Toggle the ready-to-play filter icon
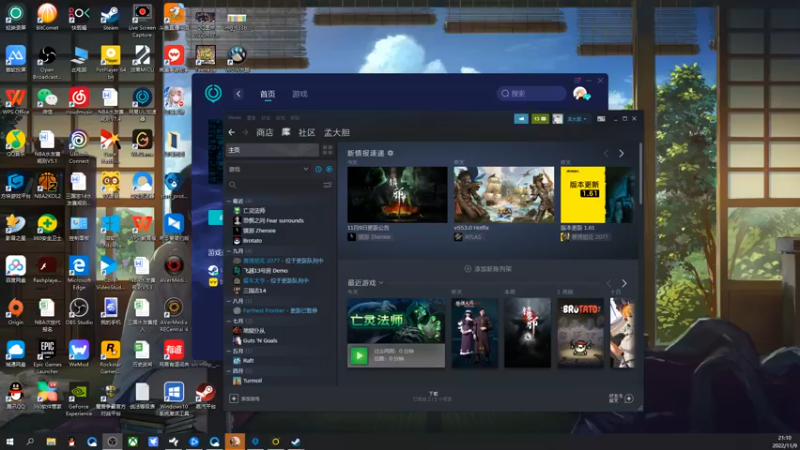This screenshot has height=450, width=800. [x=329, y=169]
